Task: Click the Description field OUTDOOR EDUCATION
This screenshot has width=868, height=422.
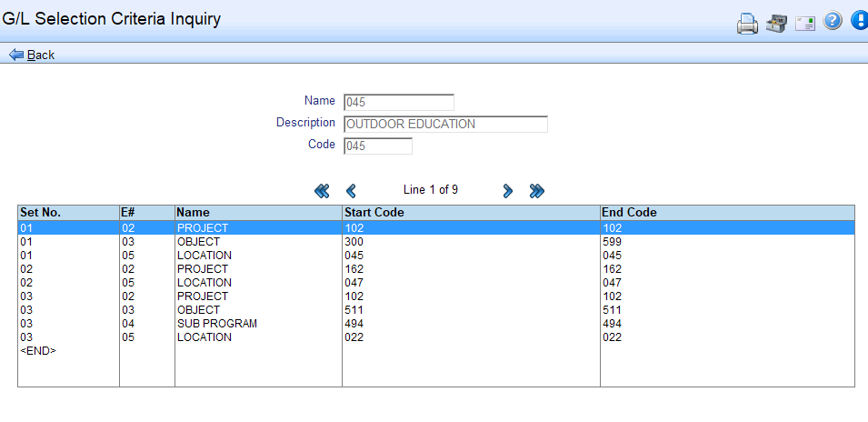Action: click(x=444, y=124)
